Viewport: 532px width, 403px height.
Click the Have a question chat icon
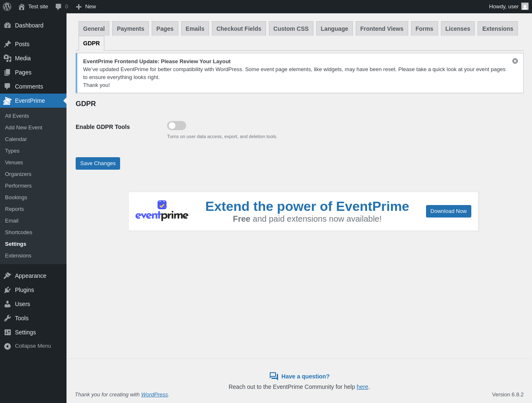coord(274,376)
